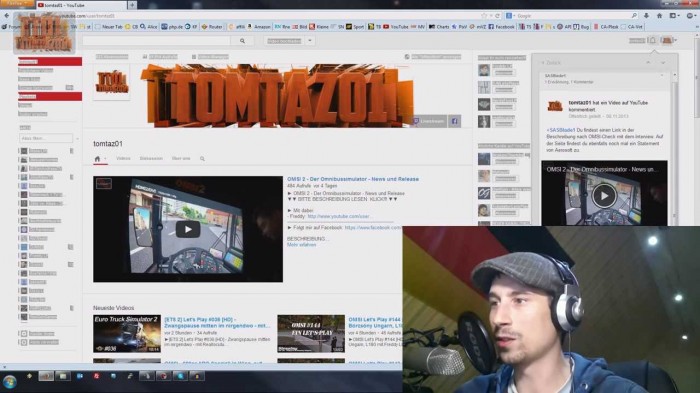This screenshot has height=393, width=700.
Task: Click the channel search magnifier icon
Action: click(x=202, y=159)
